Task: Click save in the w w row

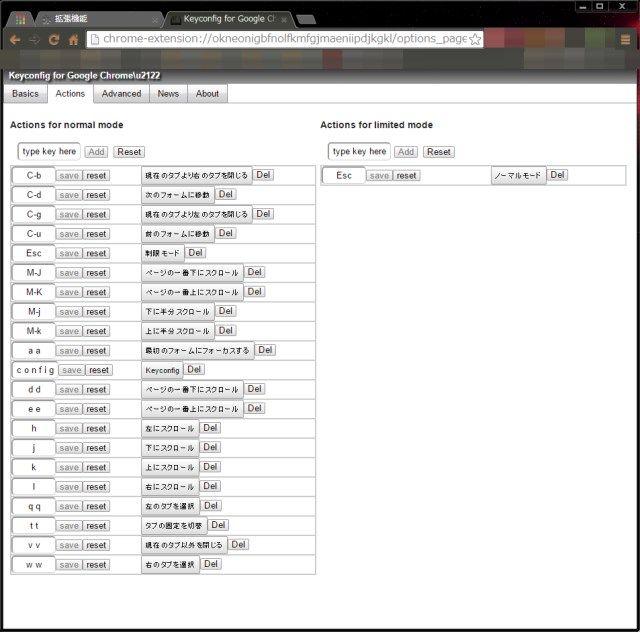Action: click(x=69, y=565)
